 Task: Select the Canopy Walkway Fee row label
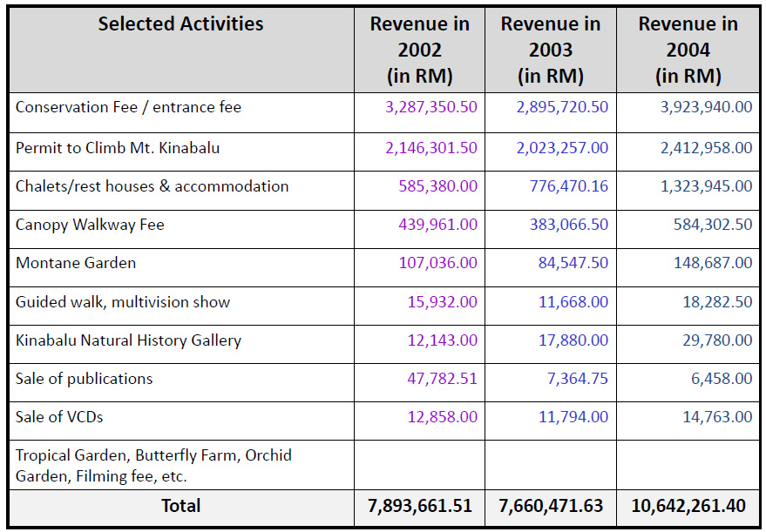pyautogui.click(x=90, y=225)
